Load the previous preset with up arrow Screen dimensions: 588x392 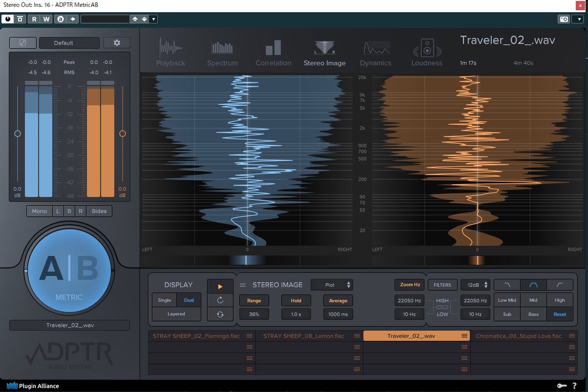pos(135,19)
